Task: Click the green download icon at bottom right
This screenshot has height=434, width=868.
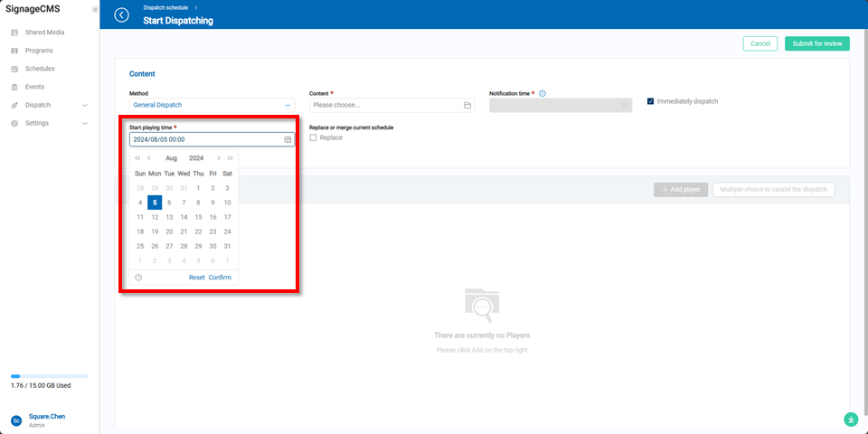Action: coord(850,420)
